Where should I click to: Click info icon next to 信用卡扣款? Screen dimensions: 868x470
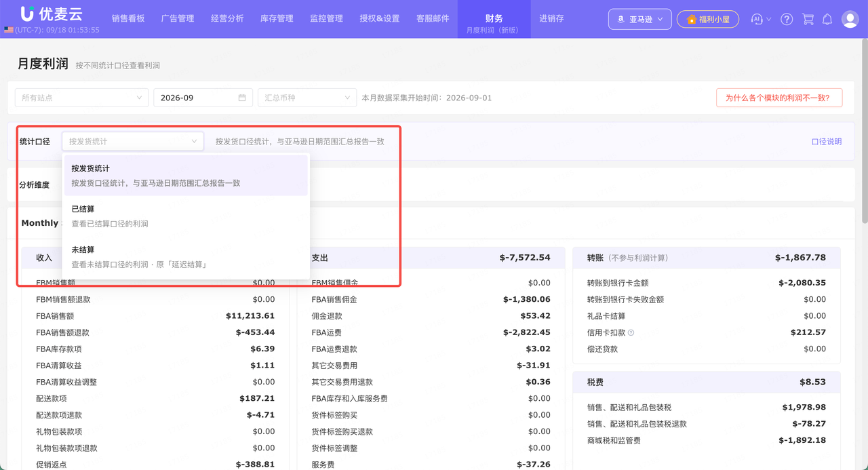(x=631, y=333)
